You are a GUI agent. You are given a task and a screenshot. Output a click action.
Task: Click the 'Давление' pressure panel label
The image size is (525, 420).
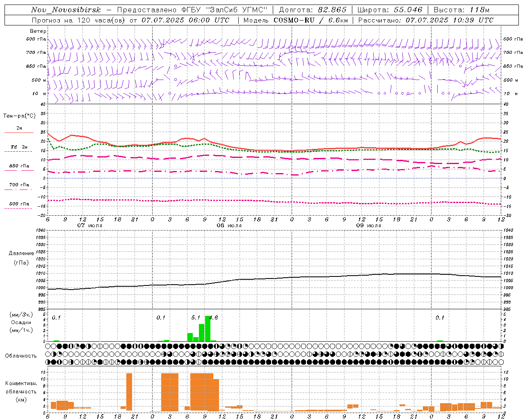pos(21,253)
